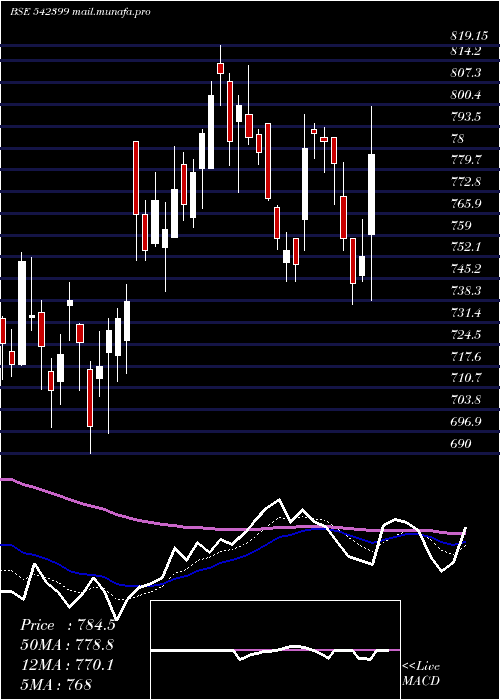Click the 765.9 price level
This screenshot has width=500, height=700.
pyautogui.click(x=466, y=204)
